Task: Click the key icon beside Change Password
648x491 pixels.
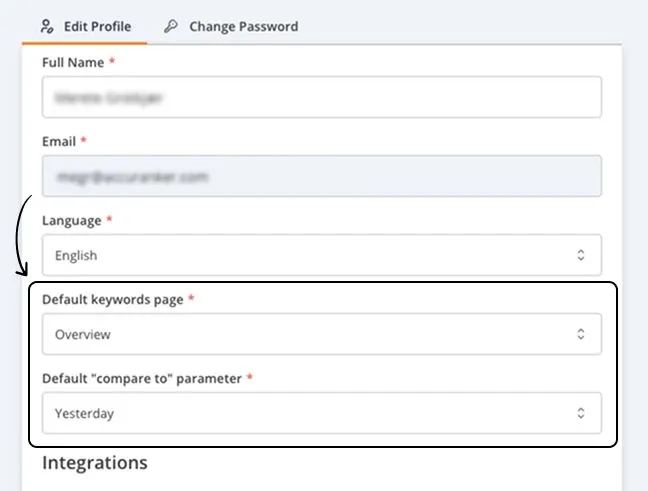Action: [x=171, y=27]
